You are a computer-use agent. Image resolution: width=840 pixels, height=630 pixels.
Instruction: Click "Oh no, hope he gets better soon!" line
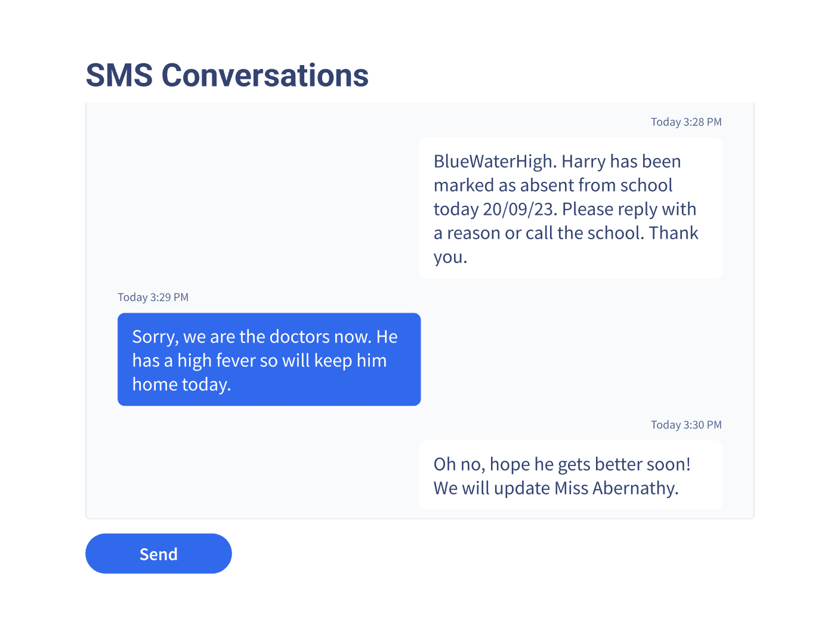coord(562,465)
